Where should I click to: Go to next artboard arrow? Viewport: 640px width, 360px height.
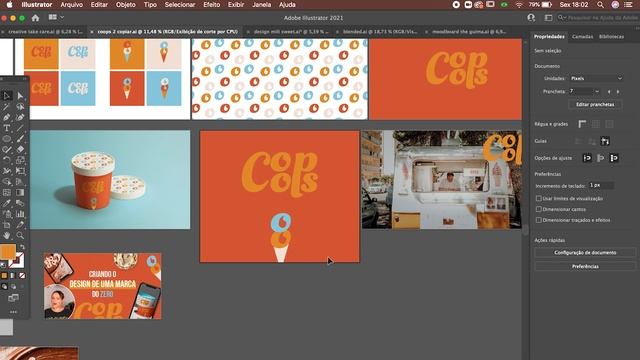click(618, 92)
